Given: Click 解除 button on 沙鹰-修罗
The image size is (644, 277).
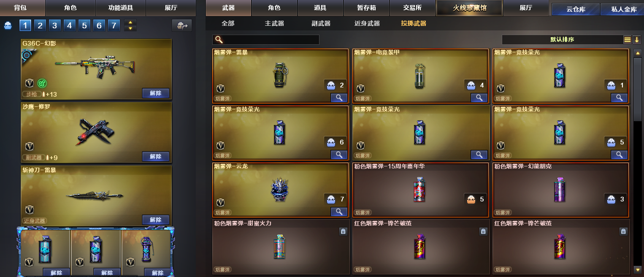Looking at the screenshot, I should click(x=156, y=157).
